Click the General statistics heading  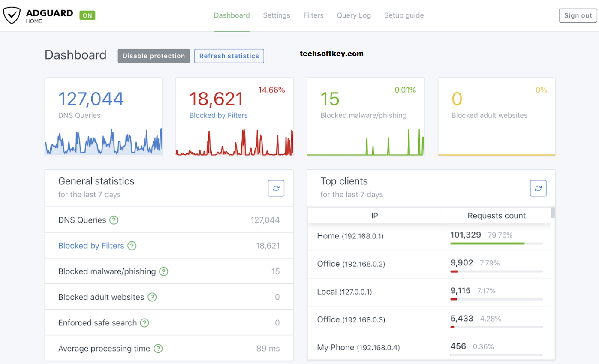click(x=96, y=181)
